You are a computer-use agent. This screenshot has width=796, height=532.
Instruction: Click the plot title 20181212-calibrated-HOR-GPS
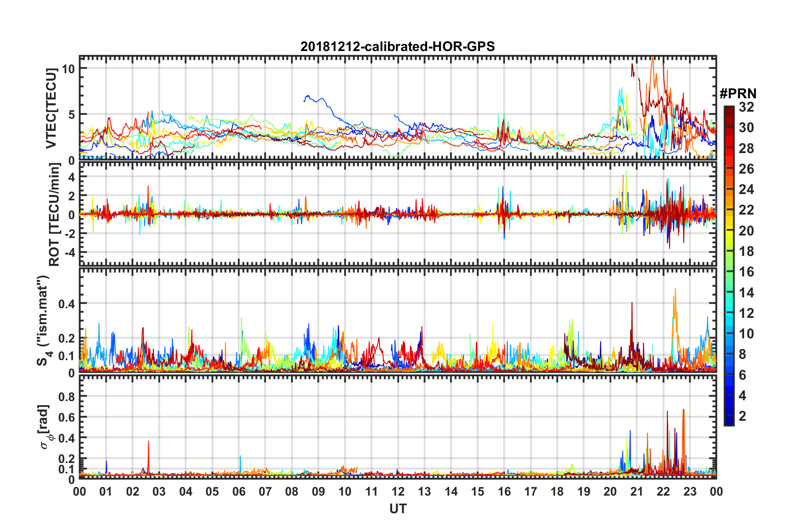coord(398,46)
